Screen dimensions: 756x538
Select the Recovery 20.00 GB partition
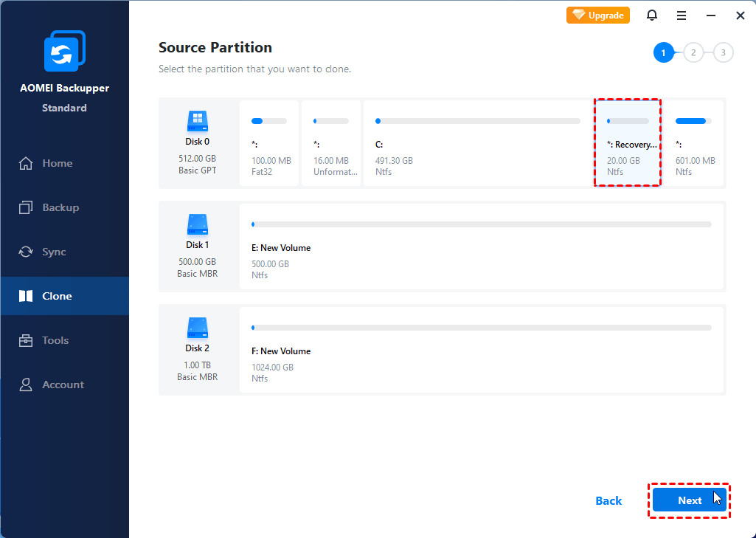pos(627,143)
